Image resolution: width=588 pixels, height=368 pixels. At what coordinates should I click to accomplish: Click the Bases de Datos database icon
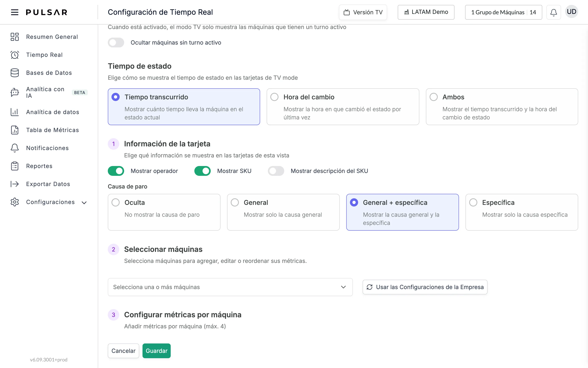14,73
